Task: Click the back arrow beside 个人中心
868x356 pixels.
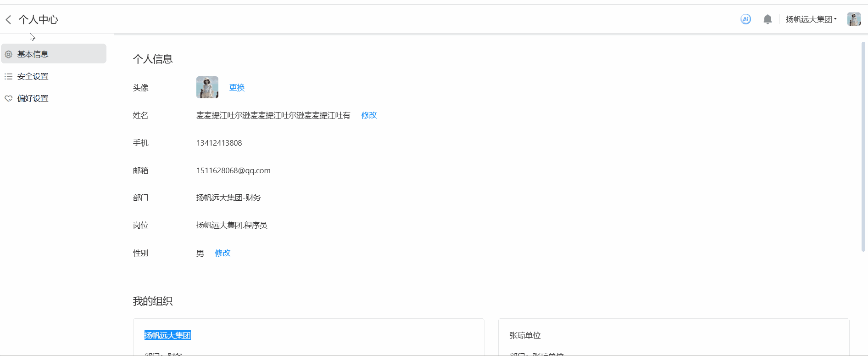Action: click(8, 19)
